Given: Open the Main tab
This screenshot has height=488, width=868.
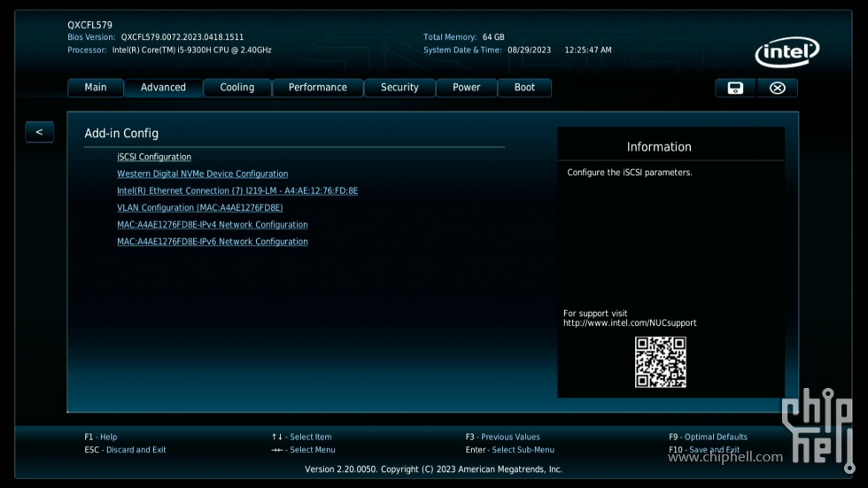Looking at the screenshot, I should pos(96,88).
